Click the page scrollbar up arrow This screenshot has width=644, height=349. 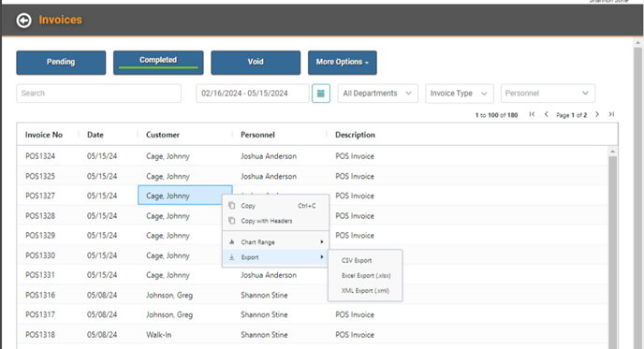[637, 42]
